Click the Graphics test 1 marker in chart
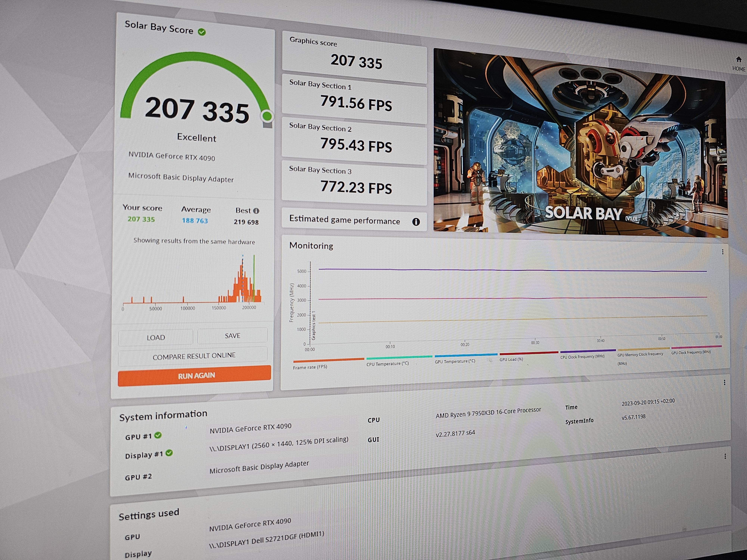 pyautogui.click(x=313, y=325)
